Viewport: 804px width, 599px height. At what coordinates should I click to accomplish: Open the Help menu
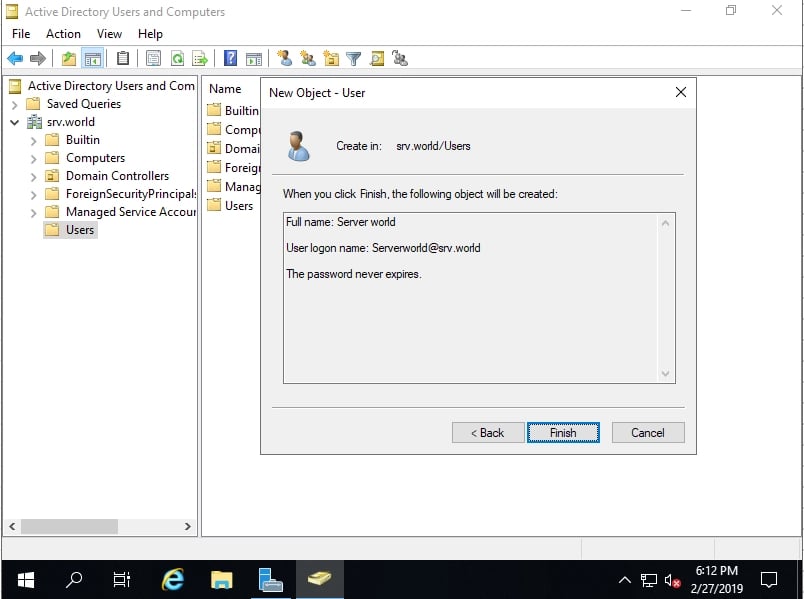(x=150, y=34)
